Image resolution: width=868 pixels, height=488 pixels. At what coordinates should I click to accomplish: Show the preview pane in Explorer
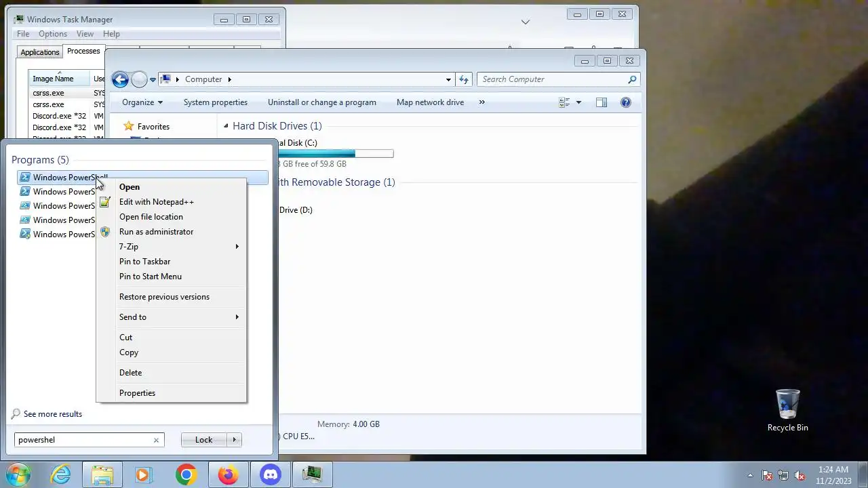click(601, 102)
